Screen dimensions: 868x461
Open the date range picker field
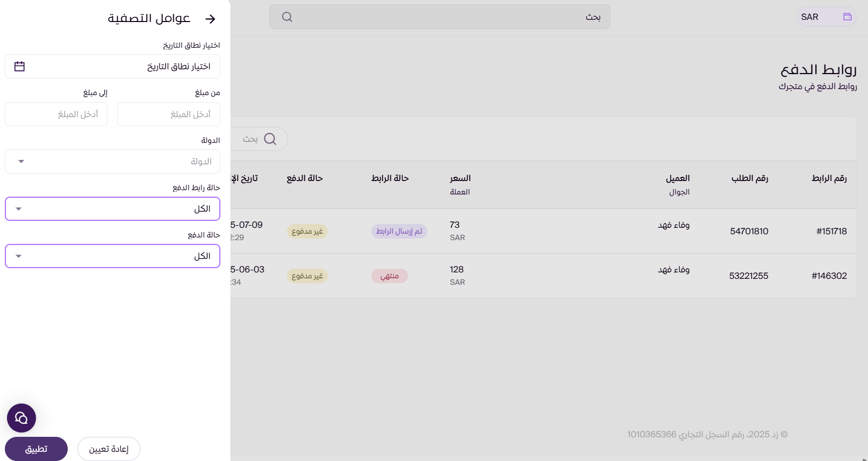(x=112, y=67)
